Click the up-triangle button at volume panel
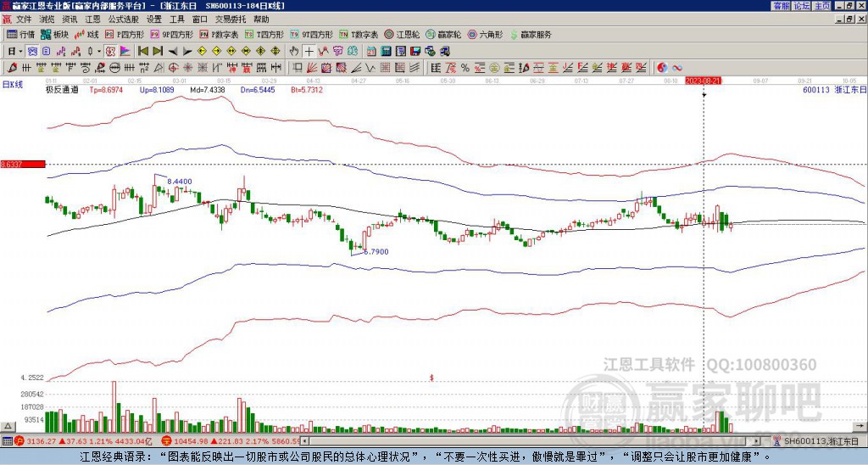868x465 pixels. pos(8,426)
